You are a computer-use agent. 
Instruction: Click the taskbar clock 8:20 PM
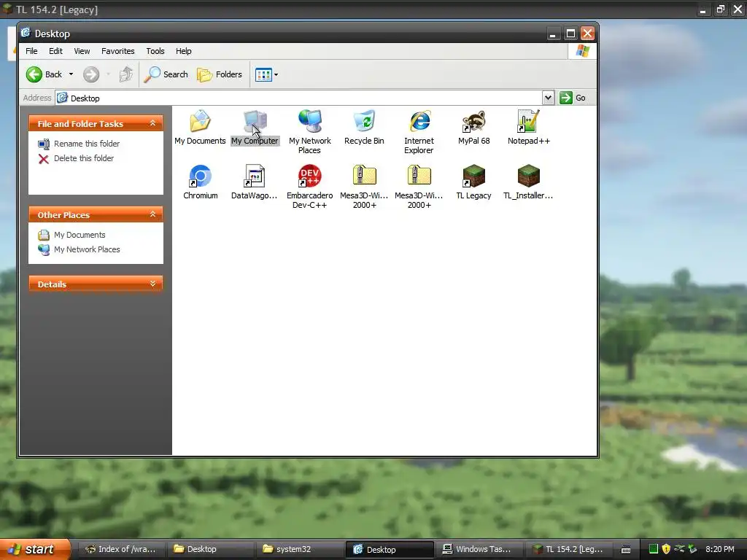720,549
